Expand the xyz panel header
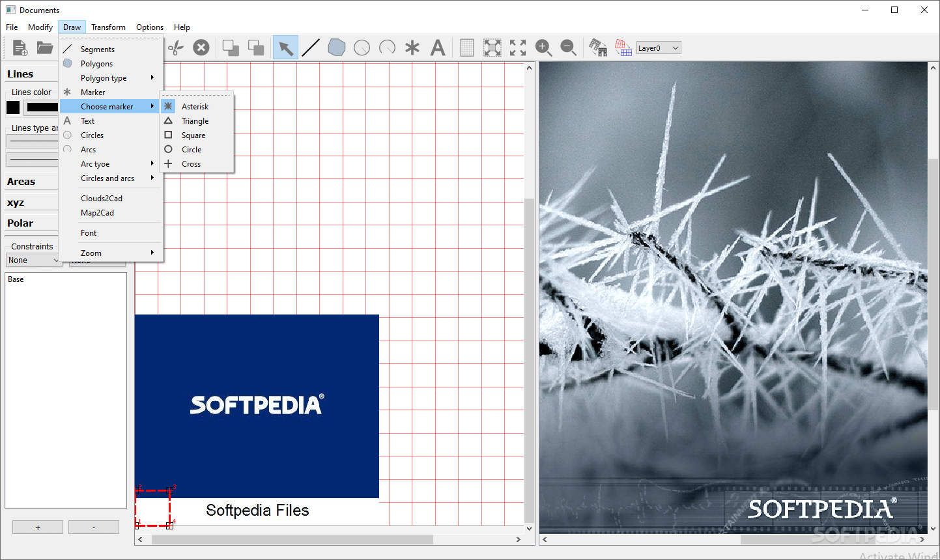 pos(31,203)
